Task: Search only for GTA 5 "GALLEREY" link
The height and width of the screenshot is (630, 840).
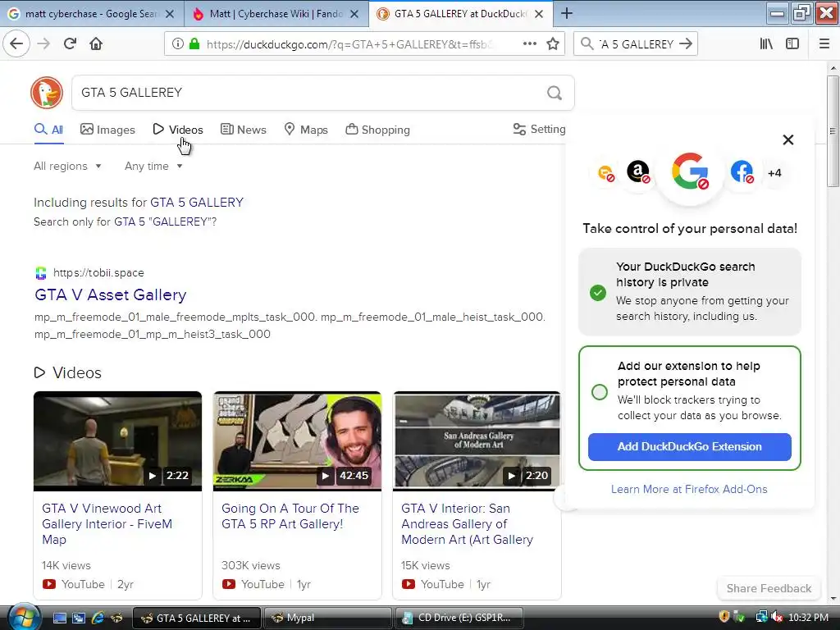Action: 165,221
